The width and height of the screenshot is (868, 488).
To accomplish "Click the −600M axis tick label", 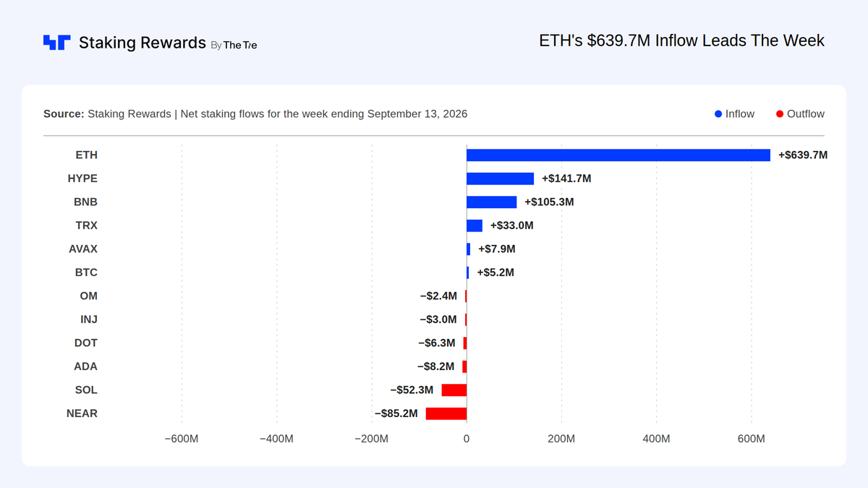I will 182,438.
